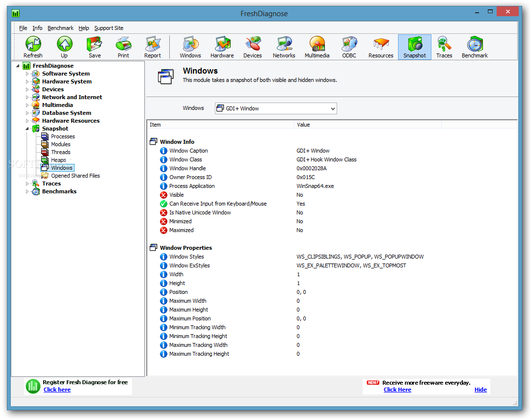Select the Windows toolbar icon

click(x=190, y=47)
